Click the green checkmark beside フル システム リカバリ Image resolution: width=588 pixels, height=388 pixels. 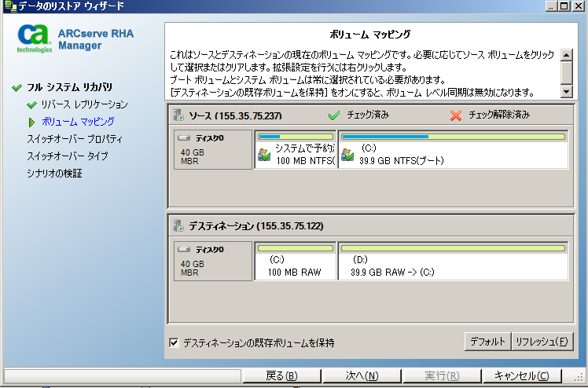pyautogui.click(x=17, y=88)
